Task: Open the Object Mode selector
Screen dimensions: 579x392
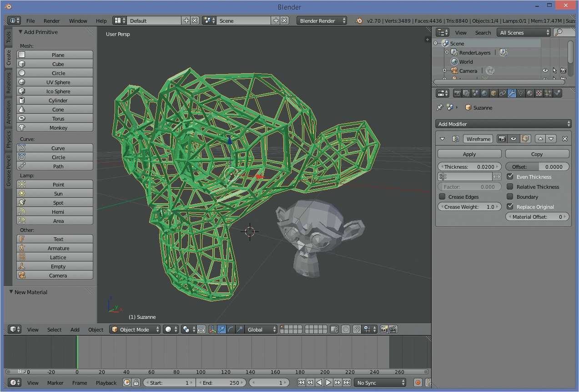Action: pyautogui.click(x=136, y=330)
